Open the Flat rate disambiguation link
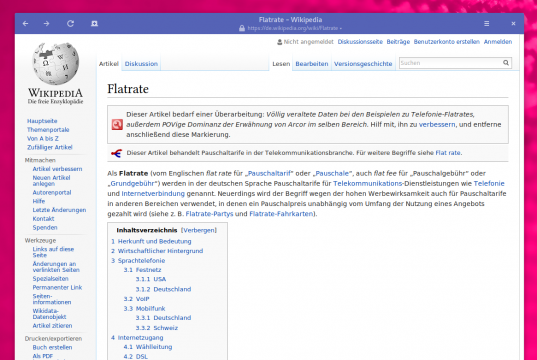The image size is (537, 360). tap(448, 153)
